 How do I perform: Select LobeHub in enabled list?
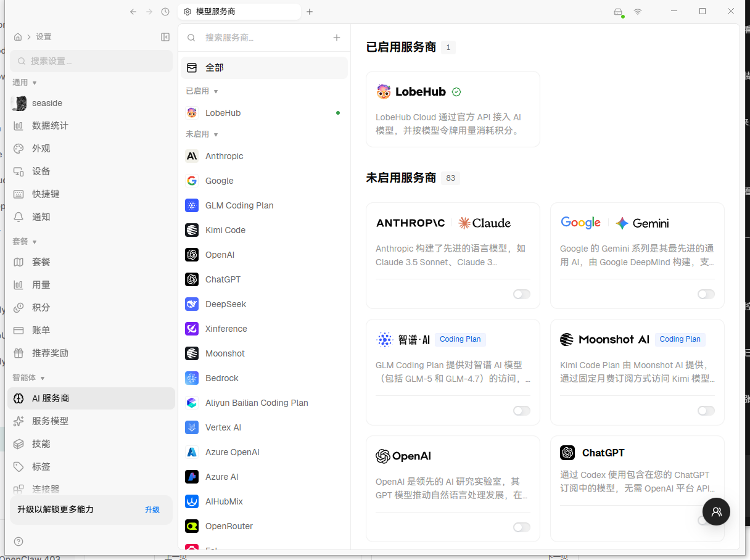click(x=264, y=113)
